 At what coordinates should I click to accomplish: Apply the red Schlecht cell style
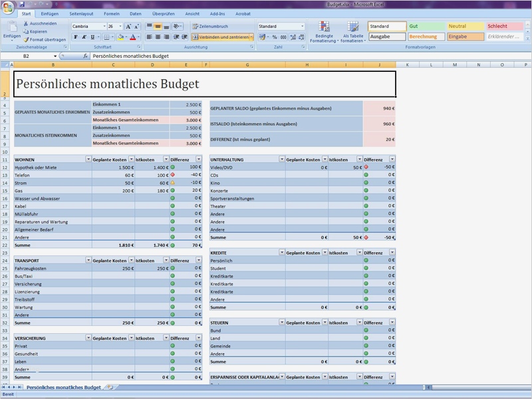505,26
